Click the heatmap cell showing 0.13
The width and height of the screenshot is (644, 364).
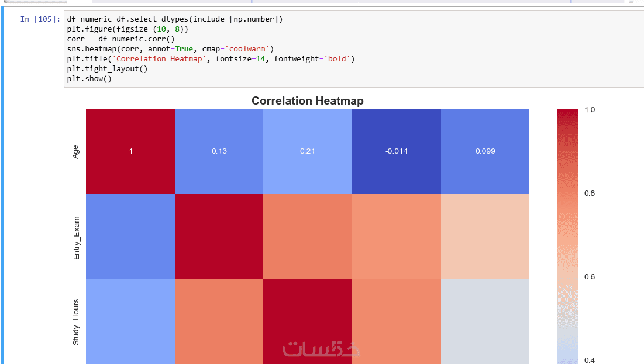(219, 151)
